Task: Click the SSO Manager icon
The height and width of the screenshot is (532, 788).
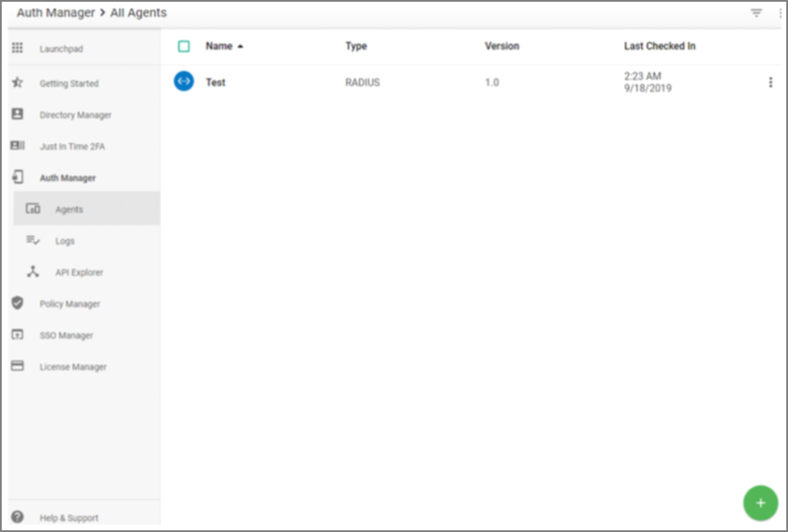Action: [17, 335]
